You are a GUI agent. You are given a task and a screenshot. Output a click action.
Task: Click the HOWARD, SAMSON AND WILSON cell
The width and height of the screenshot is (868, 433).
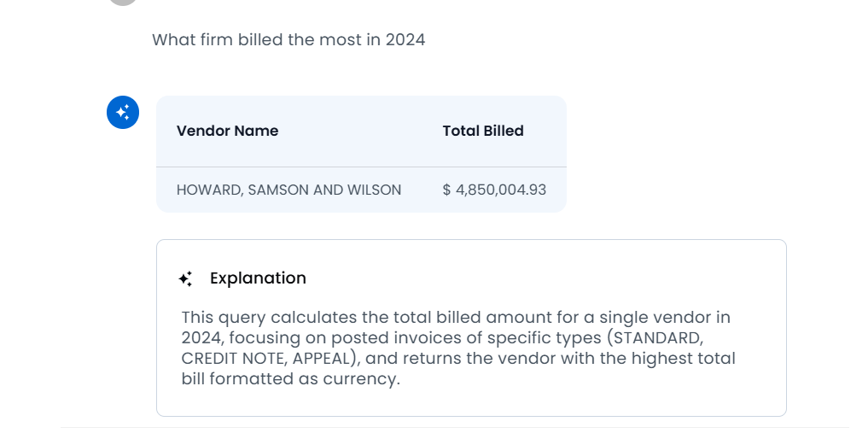tap(289, 190)
